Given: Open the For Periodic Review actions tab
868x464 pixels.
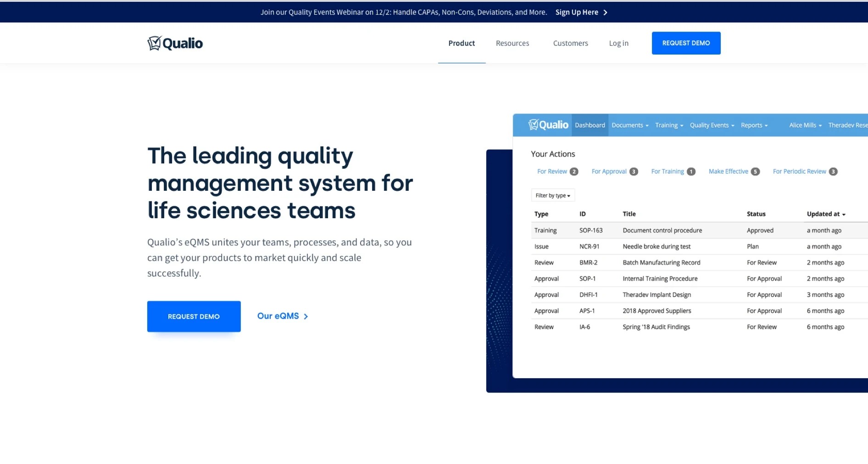Looking at the screenshot, I should pyautogui.click(x=799, y=171).
